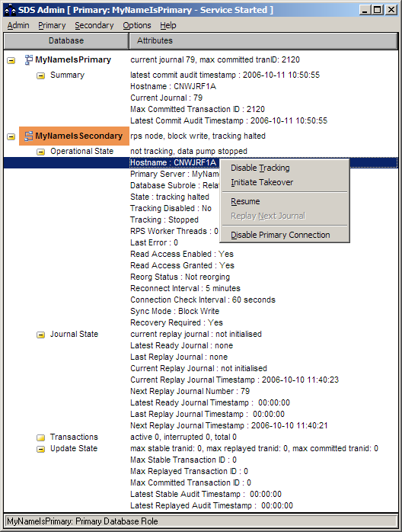The image size is (402, 532).
Task: Collapse the MyNameIsPrimary tree node
Action: (11, 60)
